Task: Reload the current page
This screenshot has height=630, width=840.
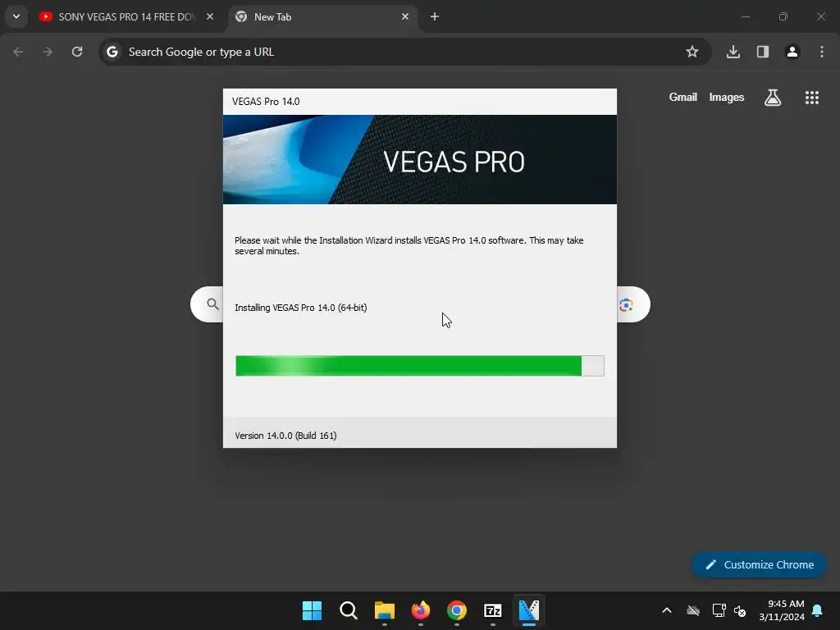Action: click(x=77, y=52)
